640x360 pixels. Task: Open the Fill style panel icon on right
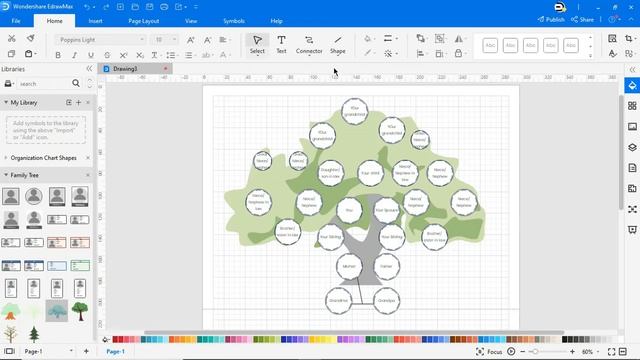click(632, 86)
